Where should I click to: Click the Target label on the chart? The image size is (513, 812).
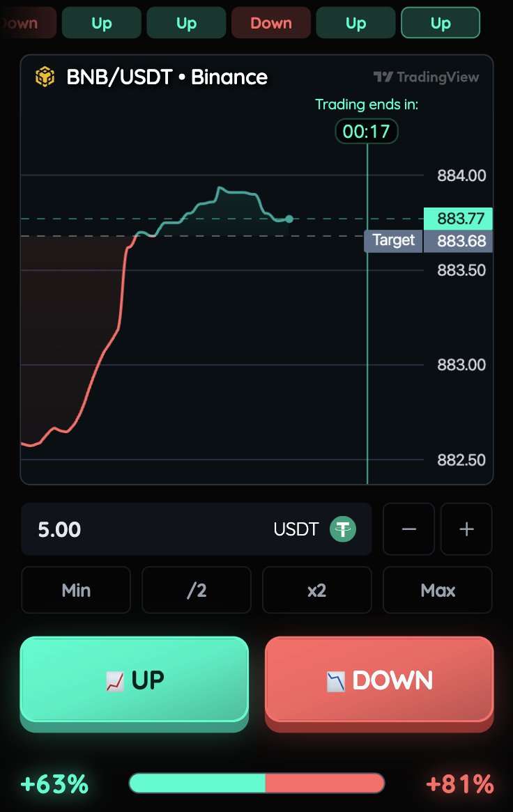[x=393, y=241]
